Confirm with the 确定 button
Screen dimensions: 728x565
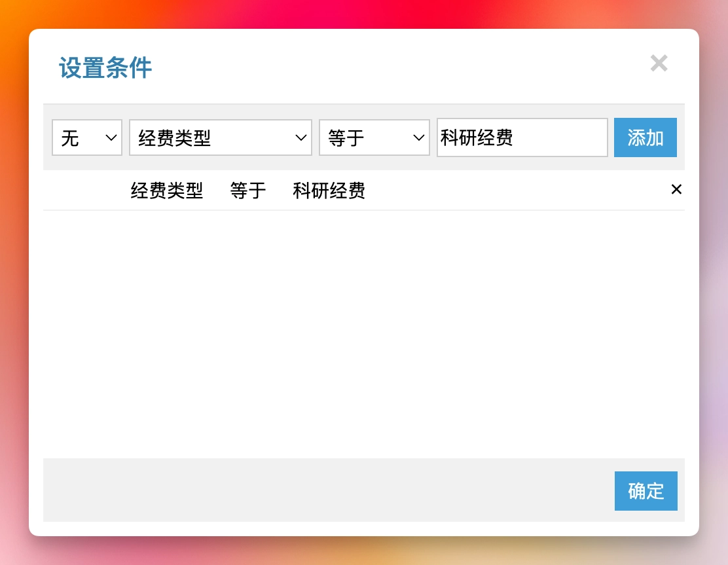click(646, 491)
